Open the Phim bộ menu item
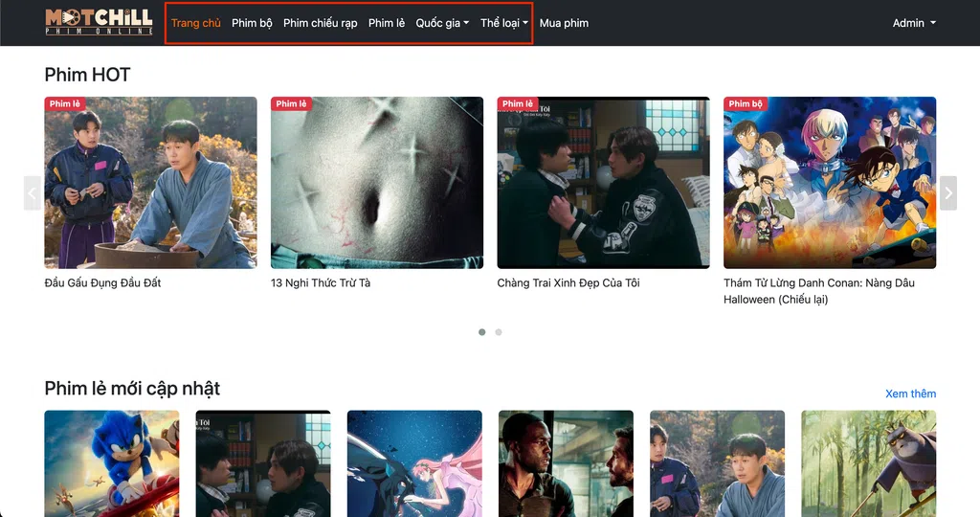The height and width of the screenshot is (517, 980). tap(252, 23)
